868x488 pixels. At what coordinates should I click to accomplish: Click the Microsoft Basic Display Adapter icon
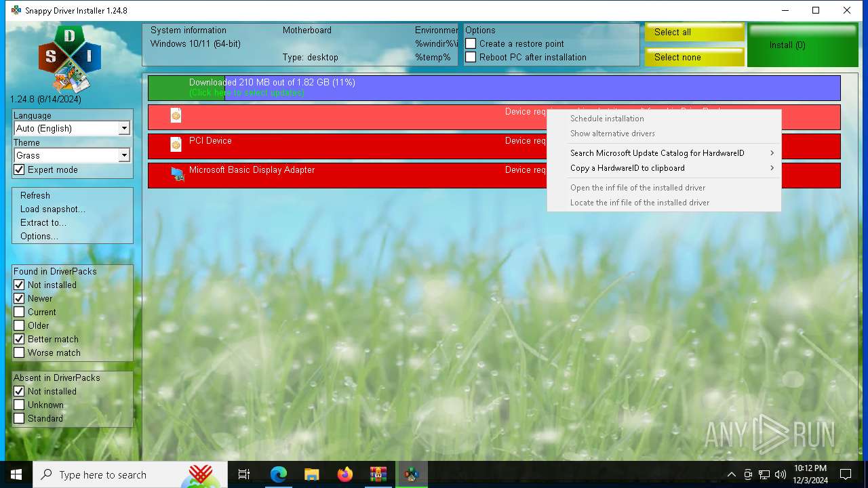click(178, 174)
